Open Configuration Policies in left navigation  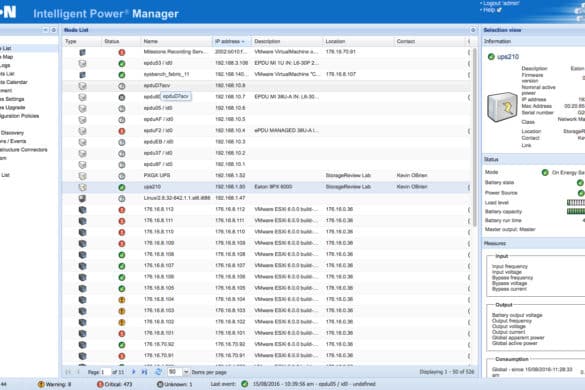[x=19, y=116]
